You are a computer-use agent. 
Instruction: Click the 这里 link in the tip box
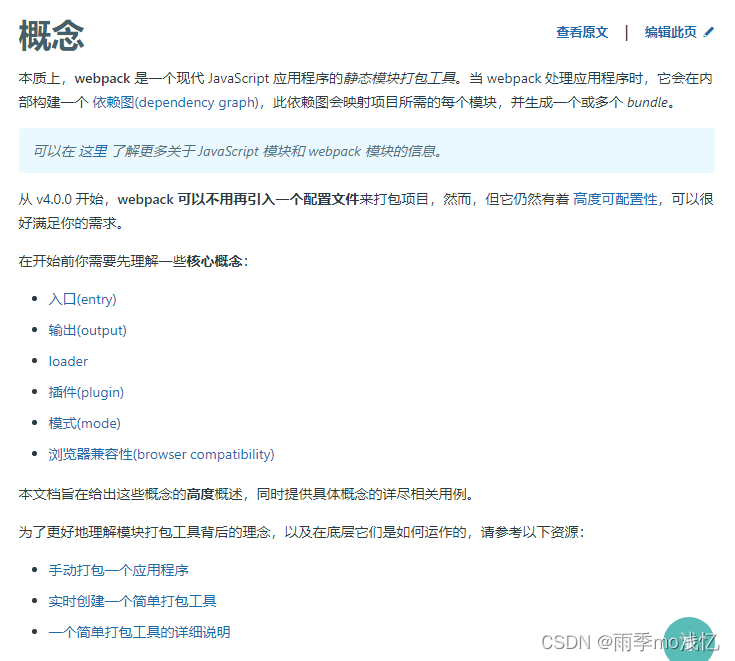point(93,151)
